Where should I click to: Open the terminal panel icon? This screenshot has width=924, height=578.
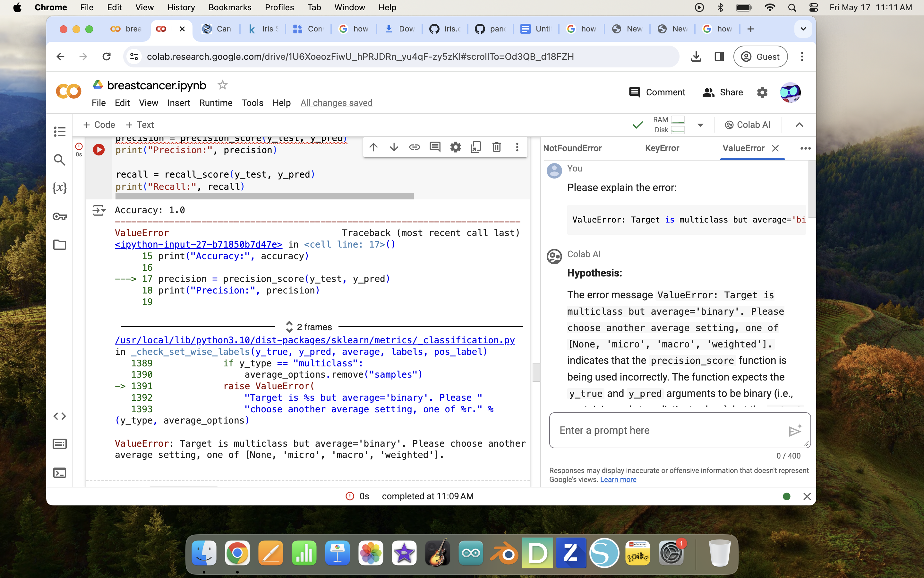pos(60,473)
